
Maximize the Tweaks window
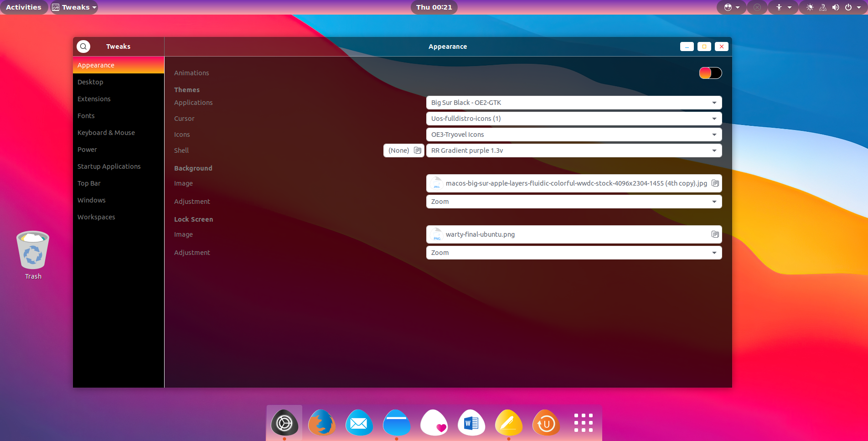[704, 47]
